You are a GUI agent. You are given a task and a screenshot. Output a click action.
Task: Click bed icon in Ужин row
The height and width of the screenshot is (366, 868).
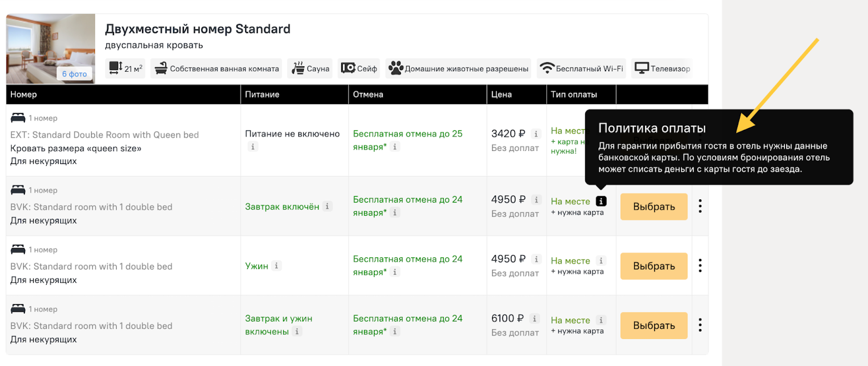tap(18, 249)
